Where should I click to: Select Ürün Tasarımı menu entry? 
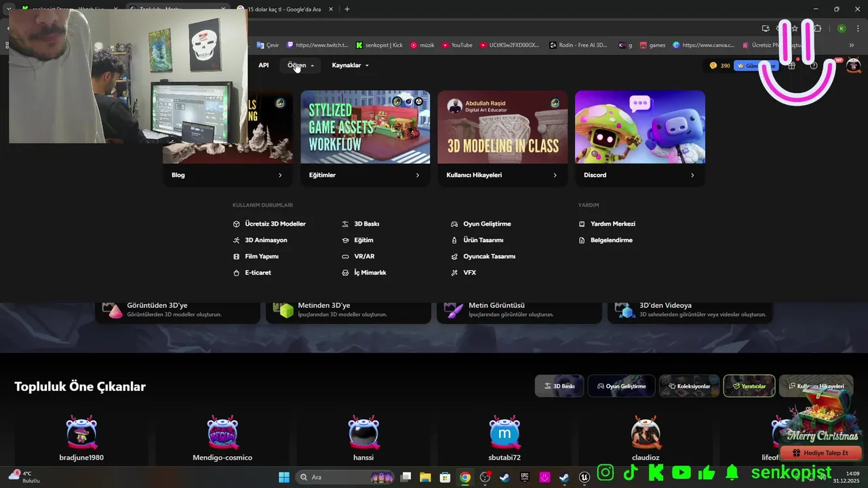(477, 240)
